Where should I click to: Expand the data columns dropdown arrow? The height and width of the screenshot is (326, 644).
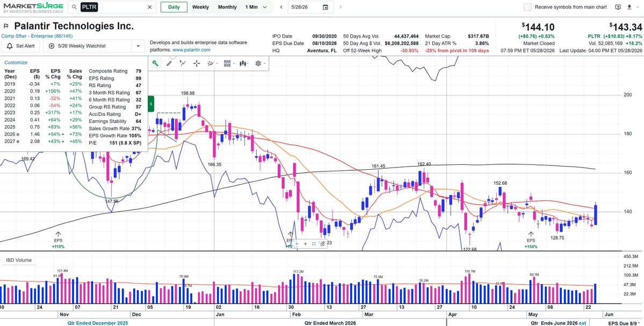coord(234,63)
